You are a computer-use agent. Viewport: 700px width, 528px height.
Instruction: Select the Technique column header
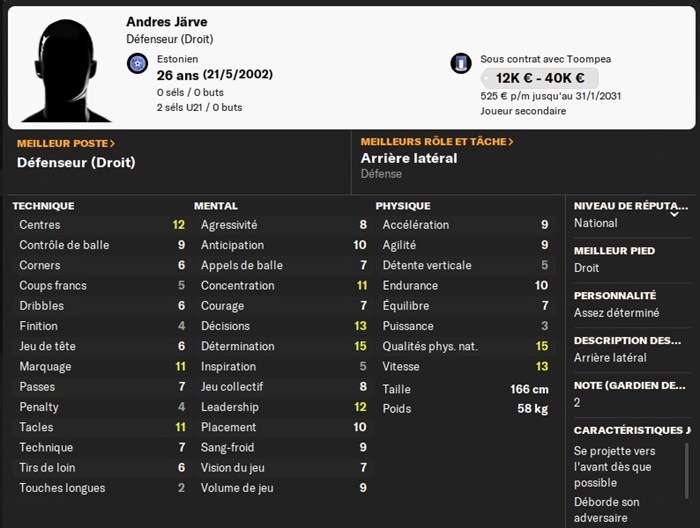point(43,206)
